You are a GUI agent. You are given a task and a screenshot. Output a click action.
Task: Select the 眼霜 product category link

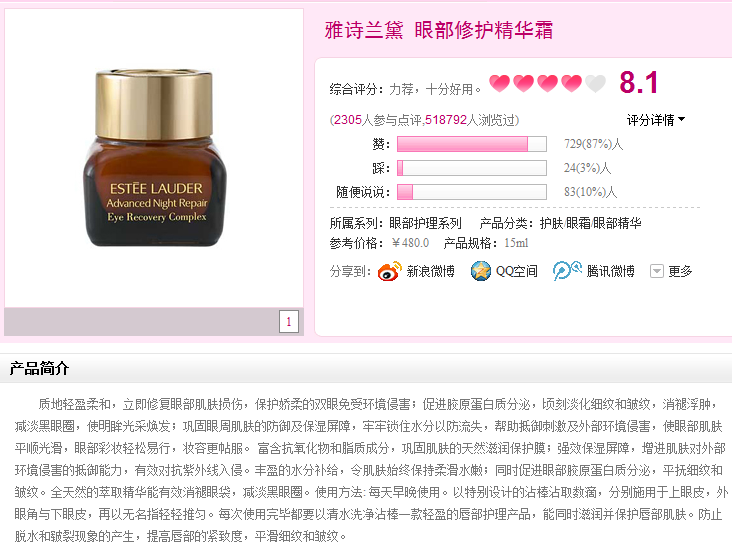(x=578, y=223)
